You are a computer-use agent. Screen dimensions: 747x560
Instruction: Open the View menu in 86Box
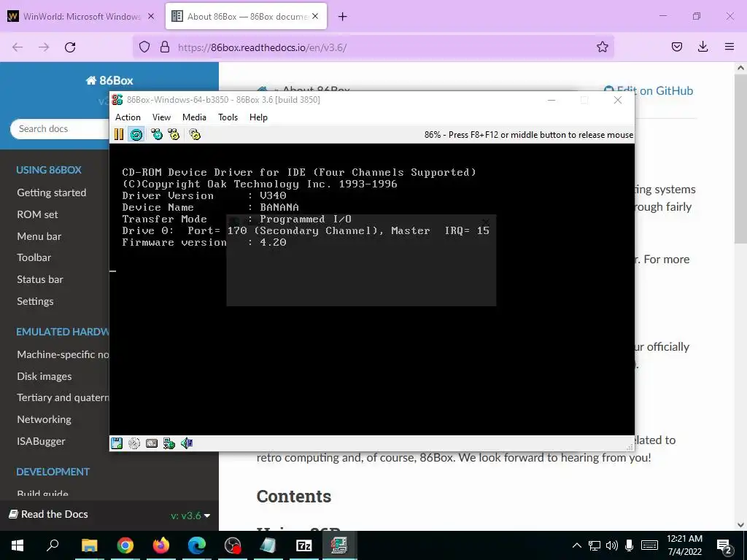point(161,117)
